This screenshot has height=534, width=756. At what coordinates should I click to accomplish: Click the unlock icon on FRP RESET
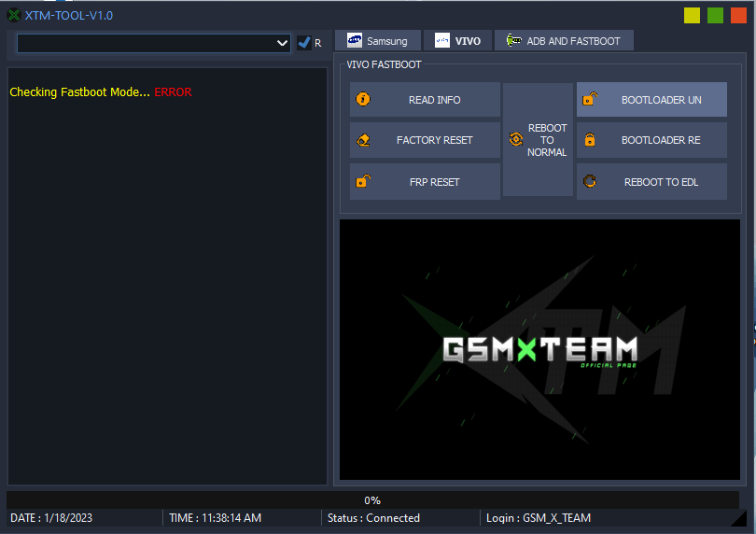[x=364, y=181]
